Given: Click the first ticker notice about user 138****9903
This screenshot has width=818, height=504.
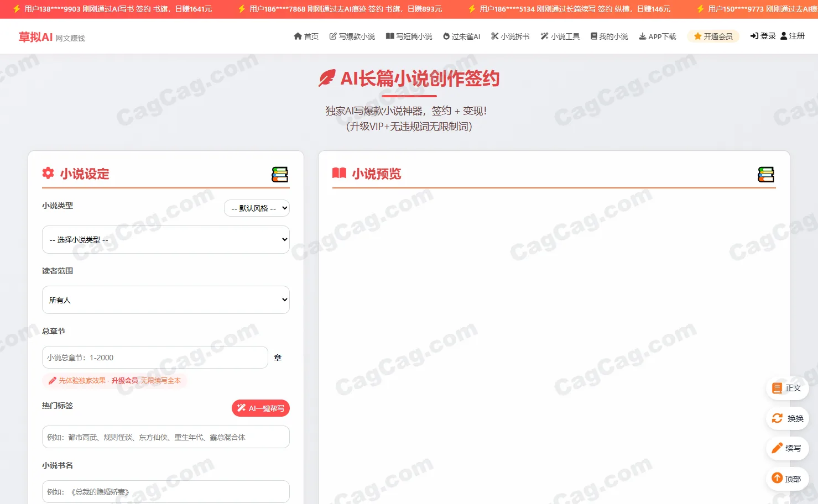Looking at the screenshot, I should [x=113, y=9].
